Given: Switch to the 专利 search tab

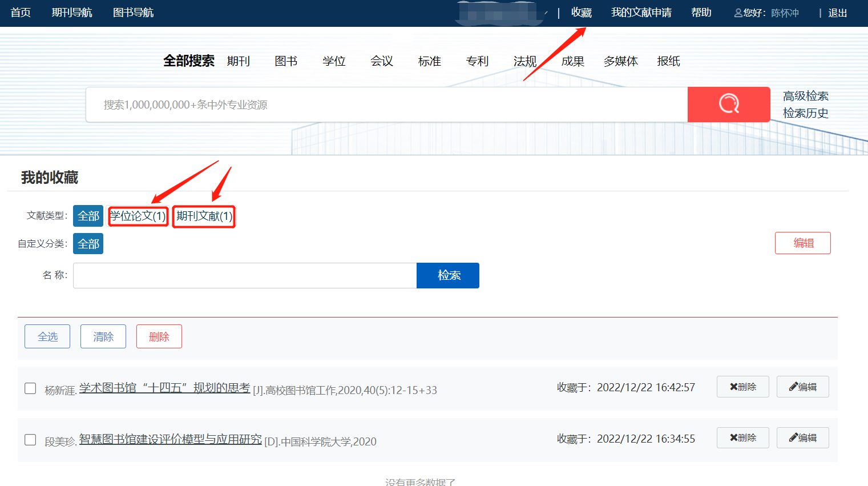Looking at the screenshot, I should (x=477, y=61).
